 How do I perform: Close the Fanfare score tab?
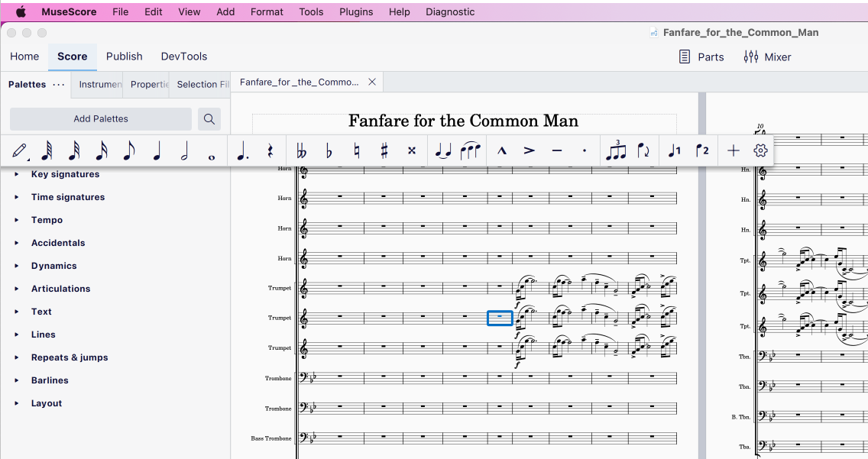pyautogui.click(x=372, y=82)
